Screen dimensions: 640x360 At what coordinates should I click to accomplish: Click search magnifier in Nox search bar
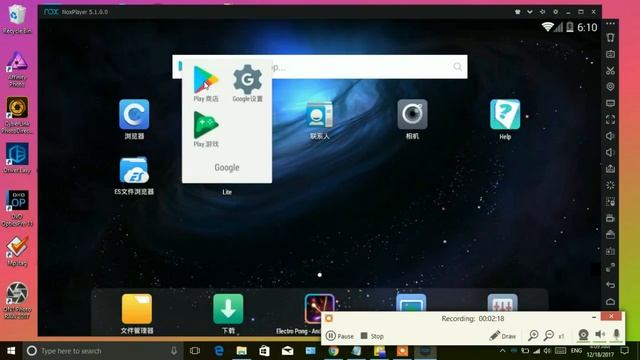pos(458,67)
